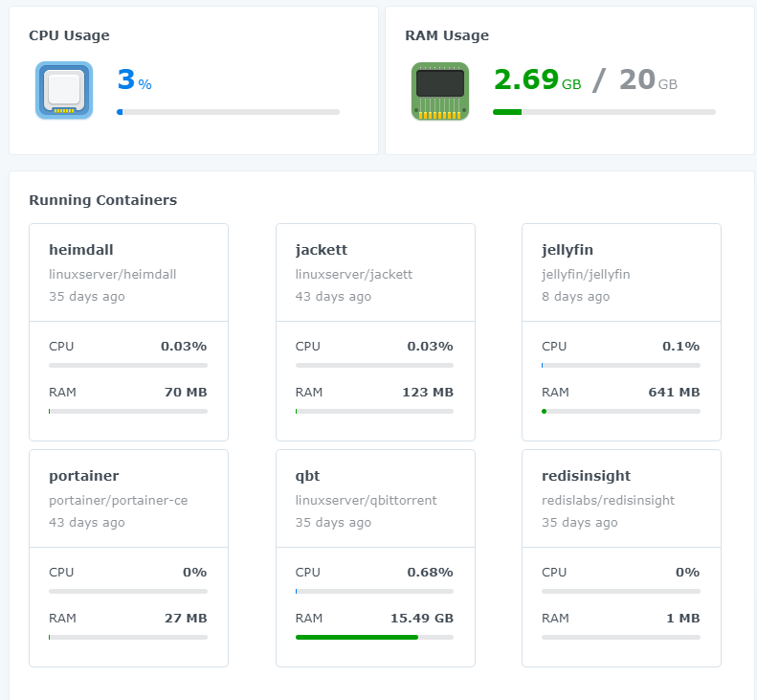The image size is (757, 700).
Task: Click the qbt container name
Action: [308, 476]
